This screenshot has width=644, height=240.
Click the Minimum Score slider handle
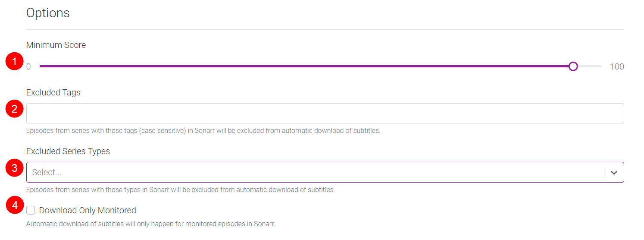click(573, 66)
